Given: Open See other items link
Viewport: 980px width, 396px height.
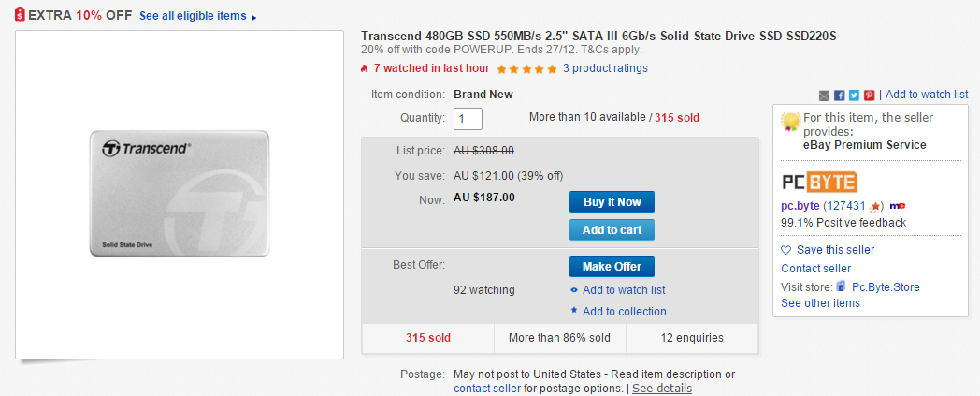Looking at the screenshot, I should click(x=820, y=302).
